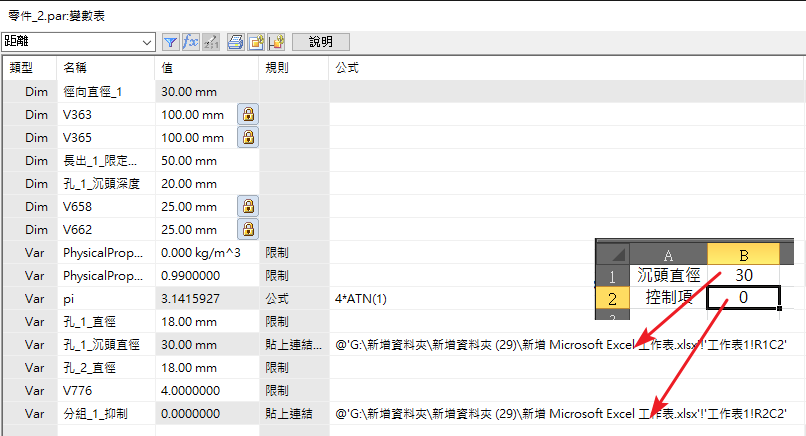The height and width of the screenshot is (436, 806).
Task: Select Excel cell B2 containing 0
Action: pyautogui.click(x=743, y=298)
